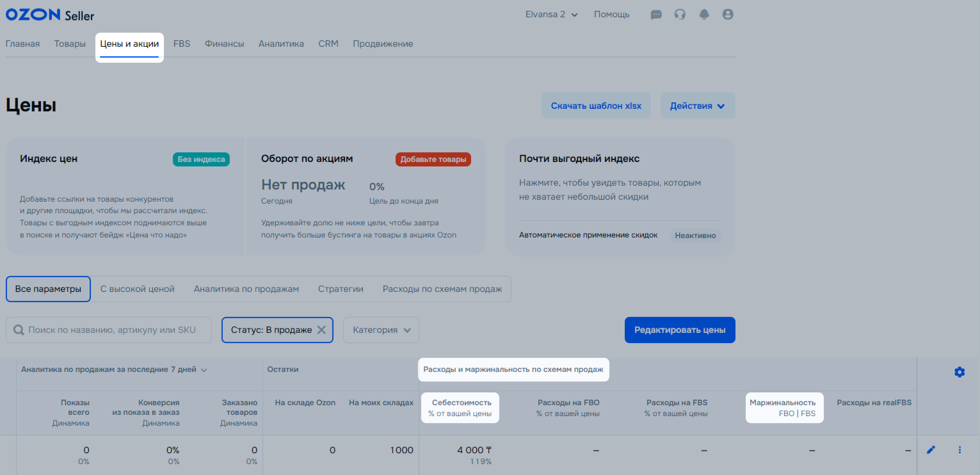Open the Продвижение section
Viewport: 980px width, 475px height.
click(x=383, y=44)
